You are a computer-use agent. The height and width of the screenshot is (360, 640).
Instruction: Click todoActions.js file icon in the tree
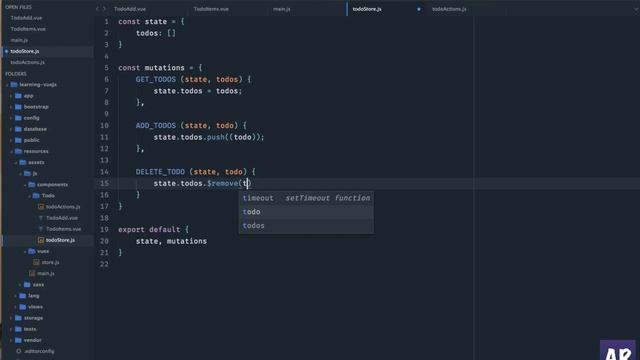[41, 207]
